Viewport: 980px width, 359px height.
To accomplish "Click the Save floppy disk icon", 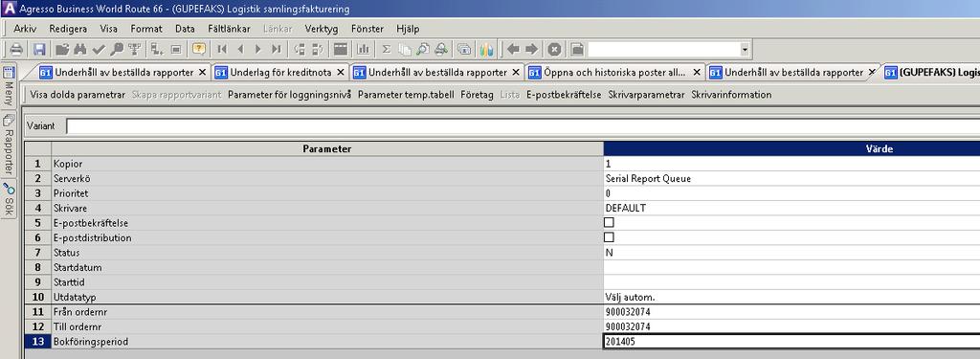I will [39, 50].
